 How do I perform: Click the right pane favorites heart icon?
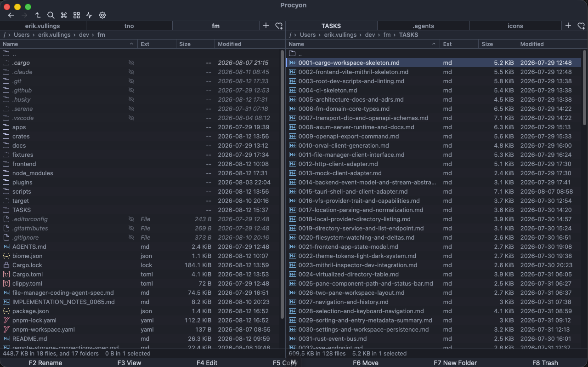click(x=581, y=26)
